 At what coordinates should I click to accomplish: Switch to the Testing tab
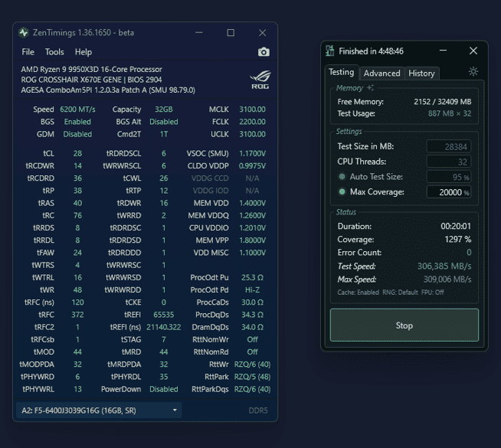[x=341, y=72]
